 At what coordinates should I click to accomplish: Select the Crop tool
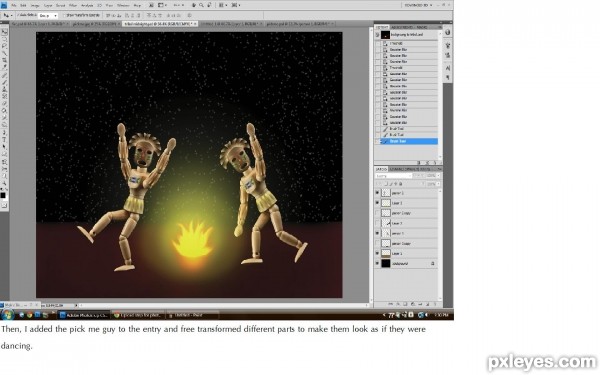[x=4, y=60]
